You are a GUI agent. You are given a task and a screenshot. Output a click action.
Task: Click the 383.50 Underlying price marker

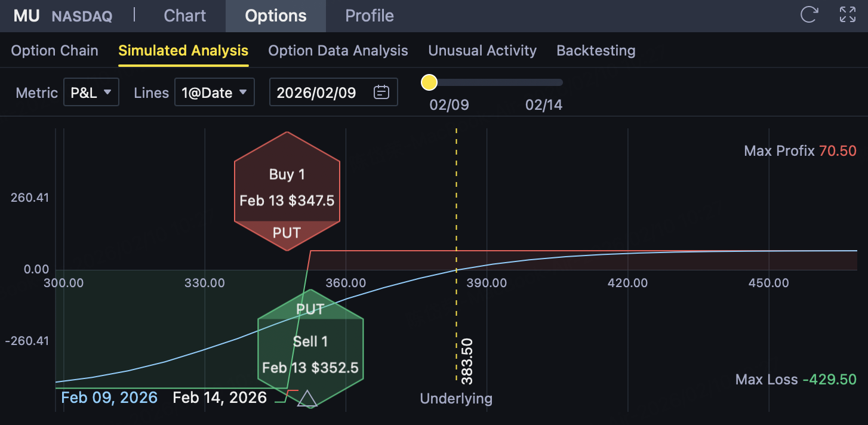(x=466, y=361)
